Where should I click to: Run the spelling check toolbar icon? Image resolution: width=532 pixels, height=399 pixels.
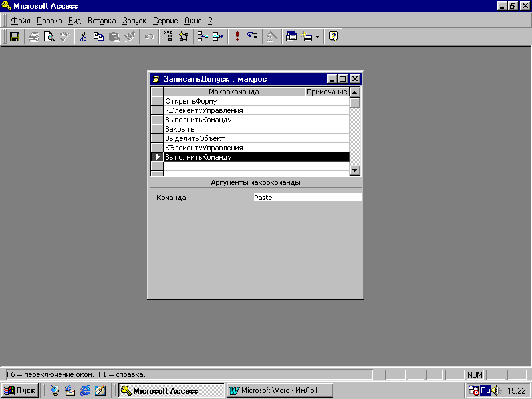click(x=65, y=37)
